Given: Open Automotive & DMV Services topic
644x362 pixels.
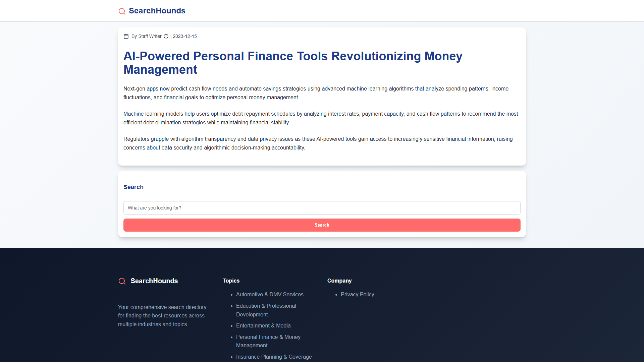Looking at the screenshot, I should click(x=270, y=294).
